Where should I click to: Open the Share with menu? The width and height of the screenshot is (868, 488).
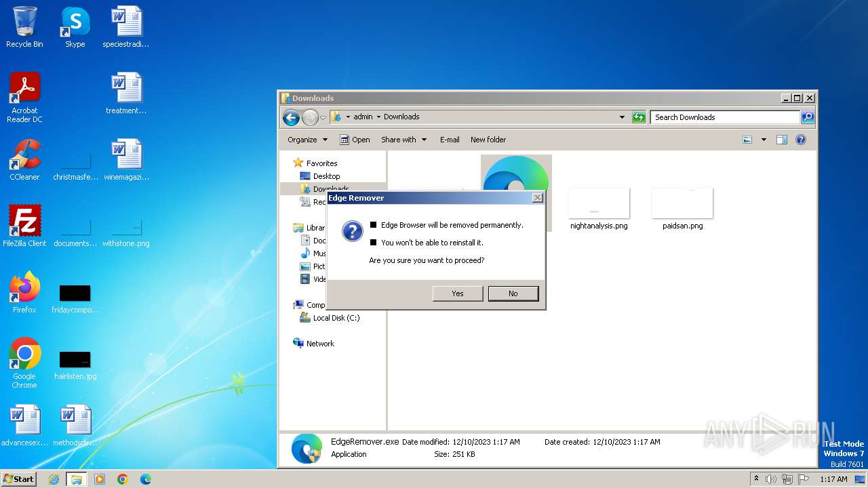(x=403, y=140)
